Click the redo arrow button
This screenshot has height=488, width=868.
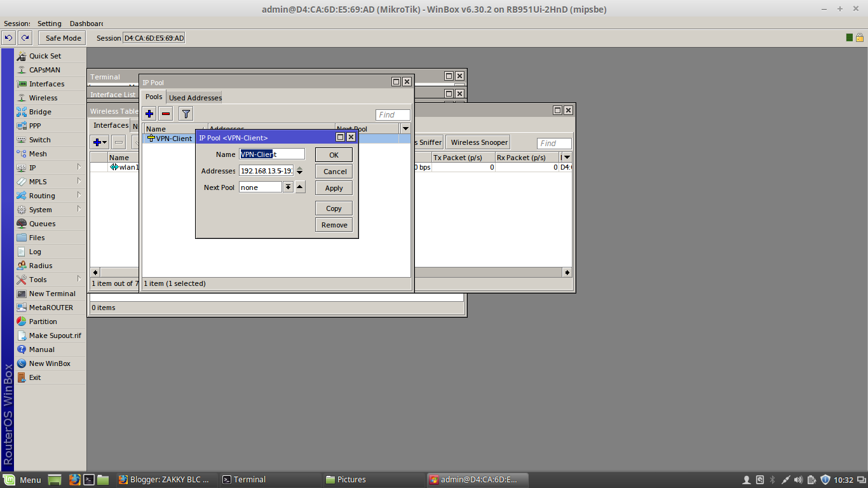click(x=25, y=38)
